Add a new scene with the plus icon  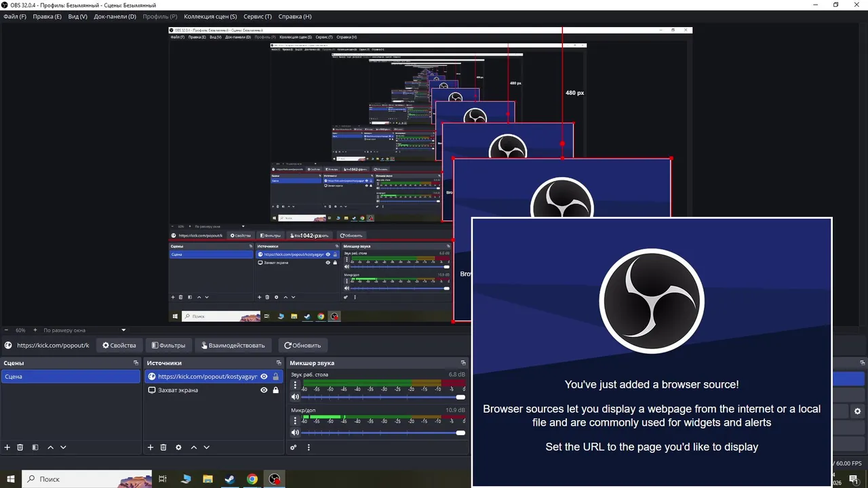point(7,447)
